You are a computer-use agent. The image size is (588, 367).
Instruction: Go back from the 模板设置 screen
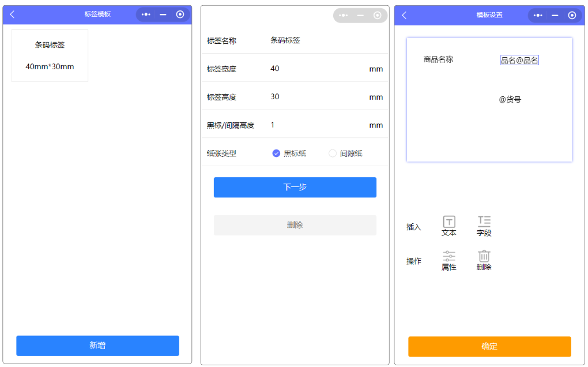(x=404, y=15)
